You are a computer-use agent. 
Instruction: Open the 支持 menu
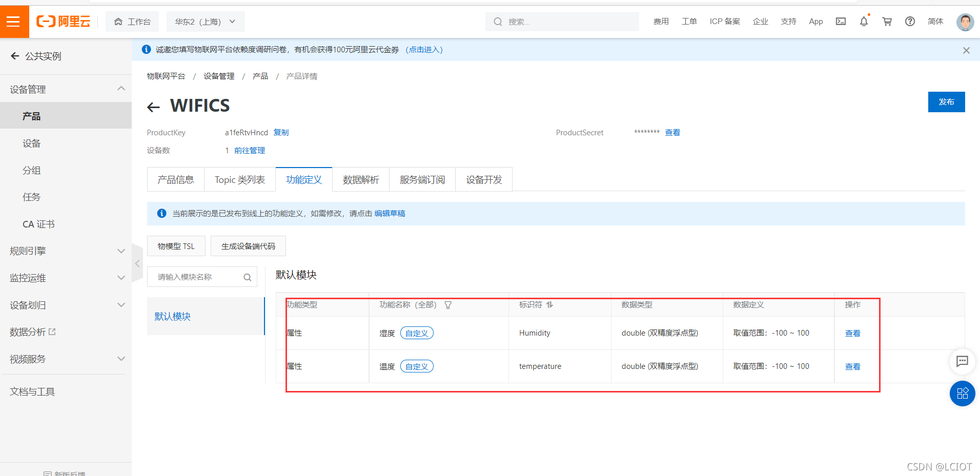(x=788, y=22)
